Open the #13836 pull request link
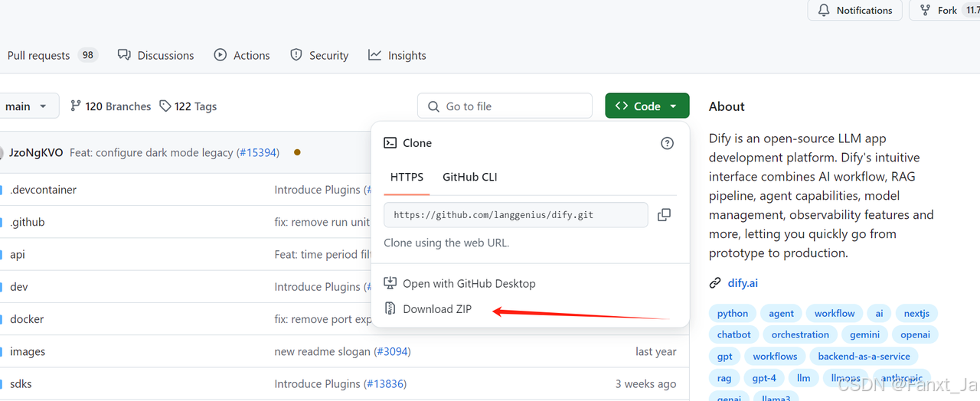This screenshot has width=980, height=401. click(x=385, y=384)
